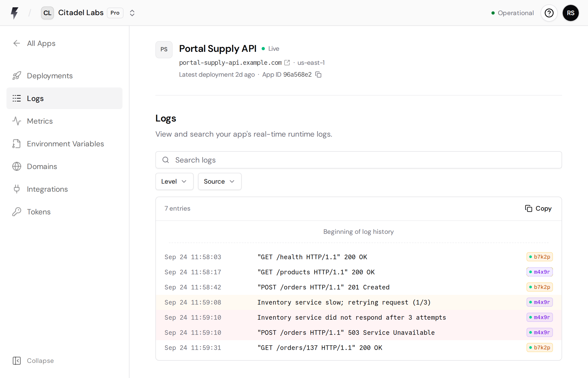Copy the App ID 96a568e2
Viewport: 588px width, 378px height.
pos(319,75)
